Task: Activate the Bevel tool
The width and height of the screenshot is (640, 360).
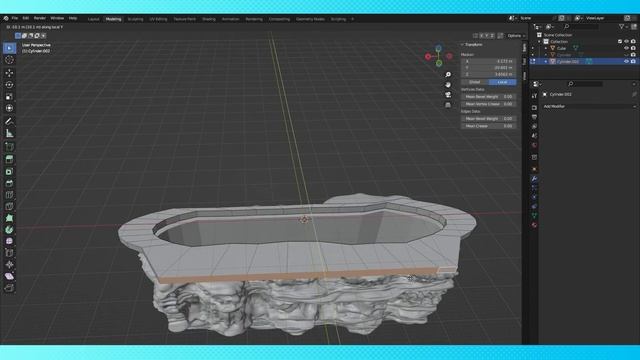Action: tap(9, 183)
